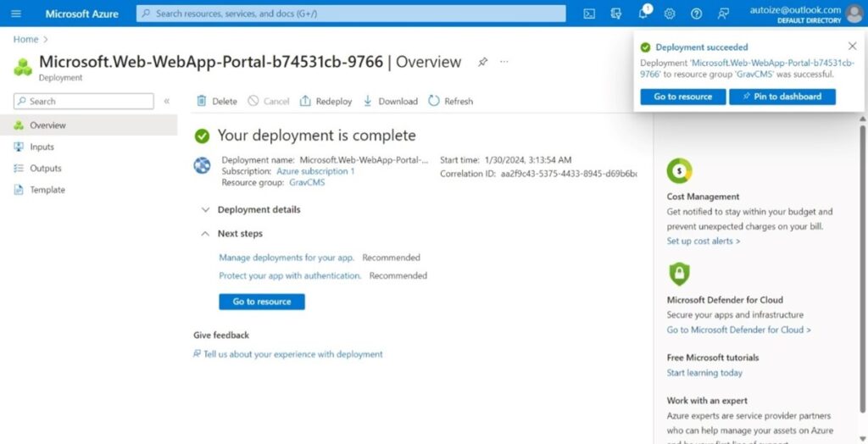This screenshot has width=868, height=444.
Task: Click the Delete toolbar button
Action: click(217, 102)
